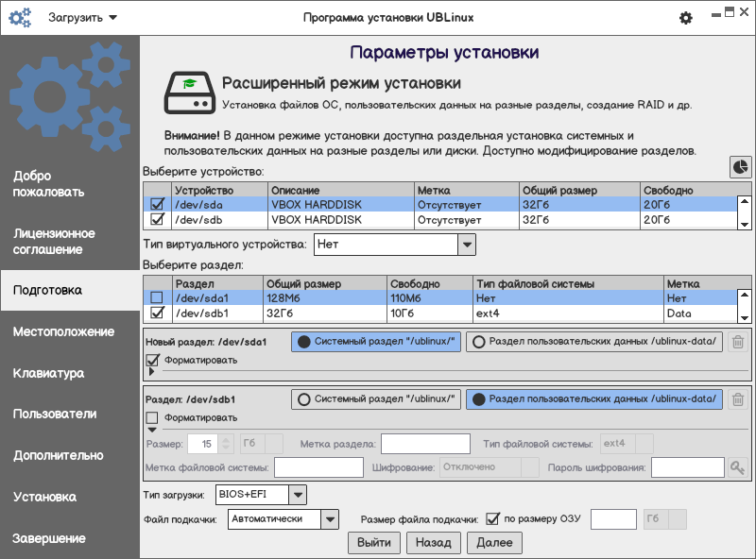
Task: Select "Системный раздел" radio for /dev/sdb1
Action: pyautogui.click(x=376, y=399)
